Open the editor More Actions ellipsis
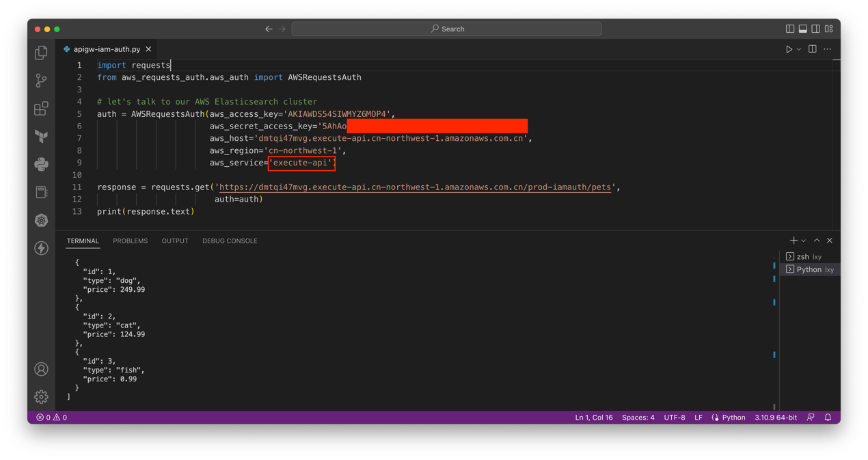The height and width of the screenshot is (460, 868). (x=828, y=49)
